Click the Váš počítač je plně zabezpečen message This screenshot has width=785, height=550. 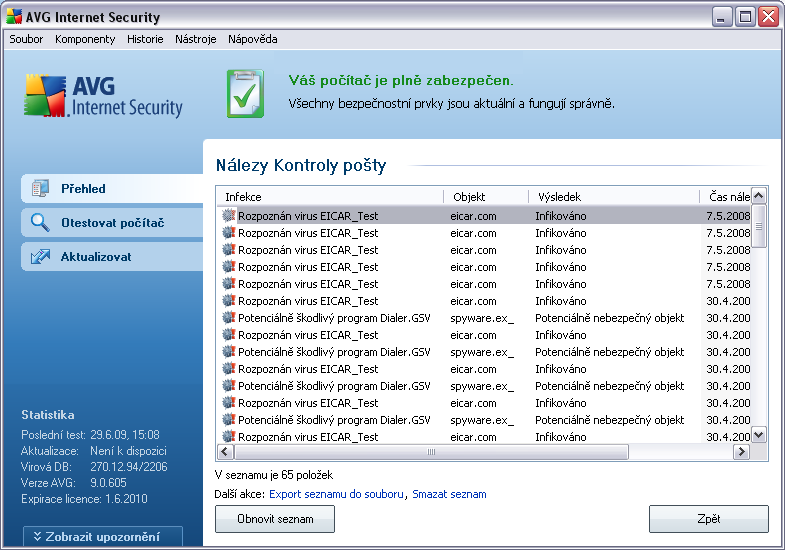(401, 80)
